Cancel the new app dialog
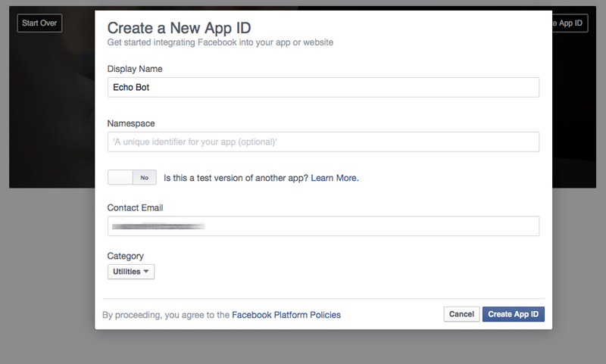Image resolution: width=606 pixels, height=364 pixels. pos(461,314)
